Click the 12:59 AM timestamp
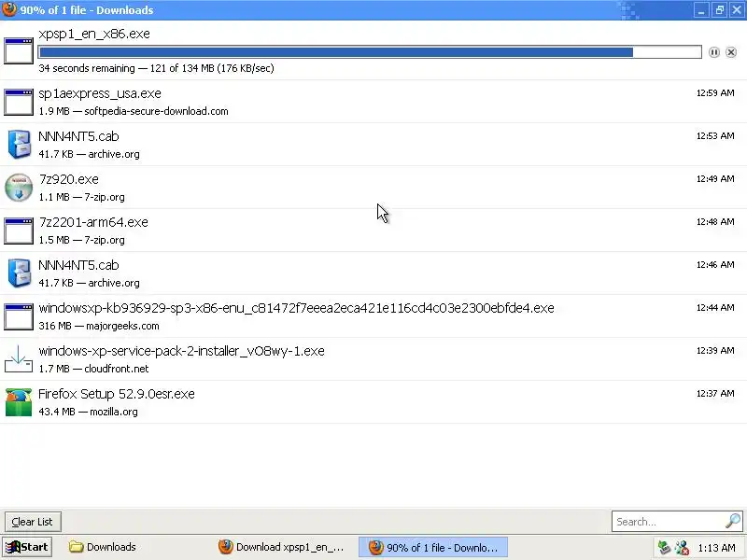 point(715,92)
